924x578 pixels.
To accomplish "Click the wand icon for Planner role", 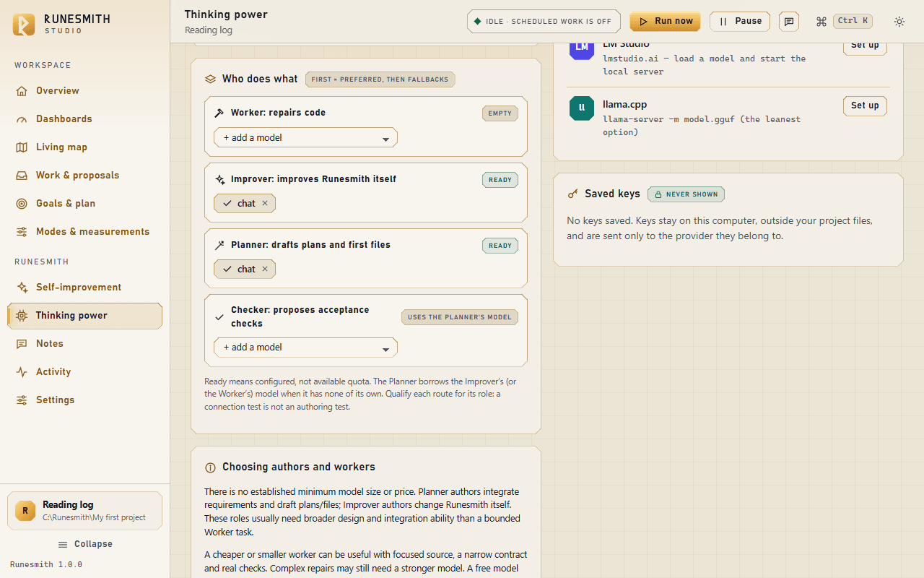I will click(219, 245).
